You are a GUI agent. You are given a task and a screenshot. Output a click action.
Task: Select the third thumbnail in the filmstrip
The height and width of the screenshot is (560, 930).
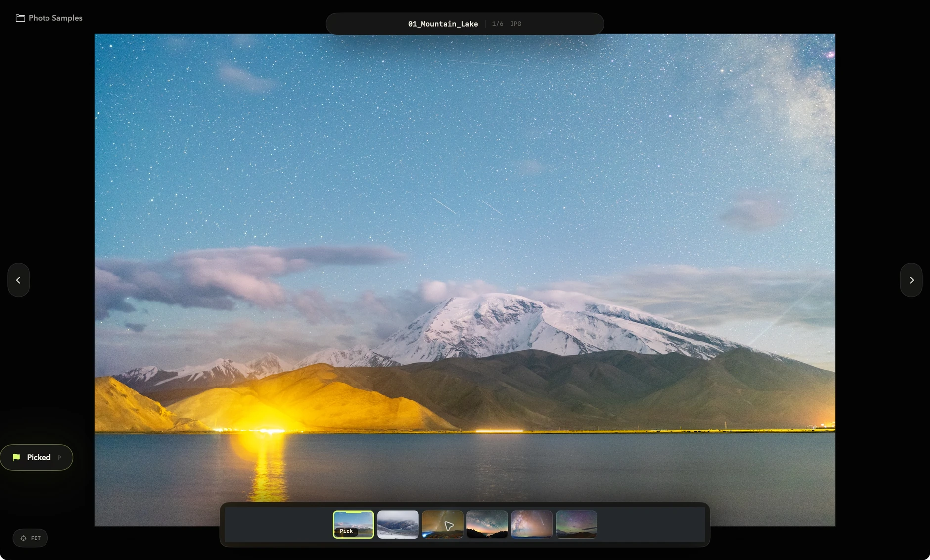pyautogui.click(x=443, y=524)
